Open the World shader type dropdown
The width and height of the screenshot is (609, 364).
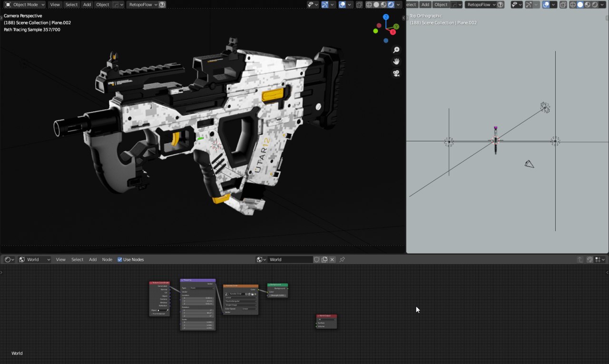tap(35, 260)
